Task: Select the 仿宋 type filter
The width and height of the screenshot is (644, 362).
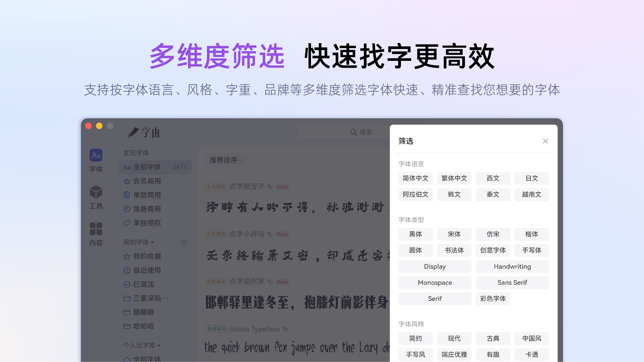Action: (493, 234)
